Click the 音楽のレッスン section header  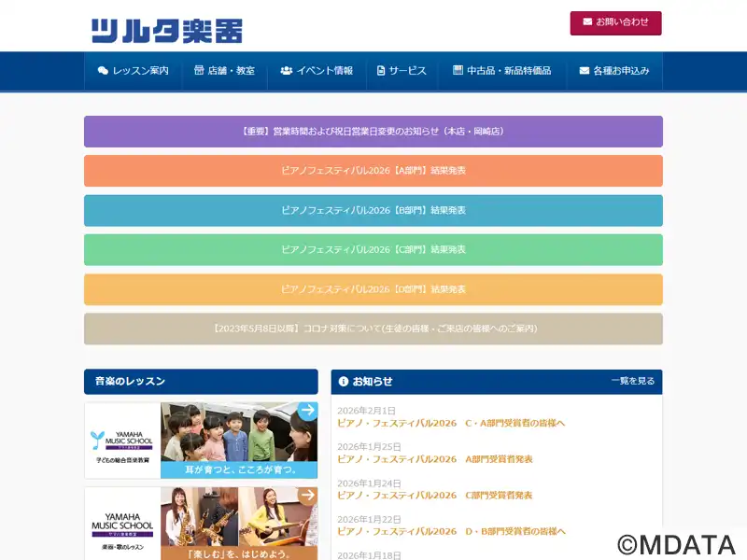pos(201,382)
